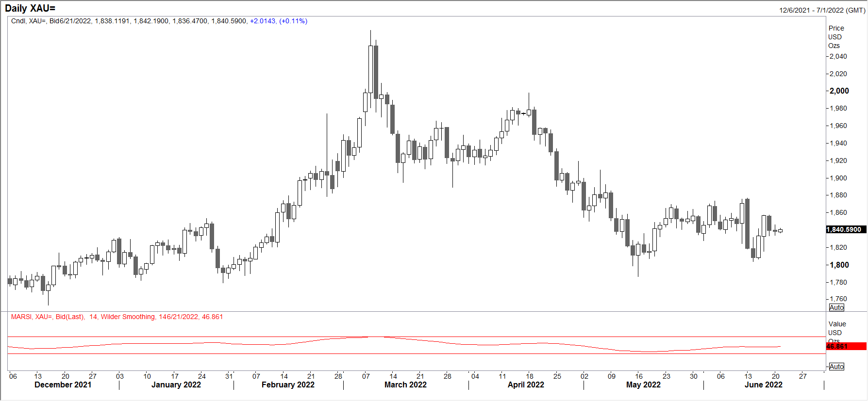The height and width of the screenshot is (401, 868).
Task: Click the 09 date tick in May
Action: click(x=612, y=376)
